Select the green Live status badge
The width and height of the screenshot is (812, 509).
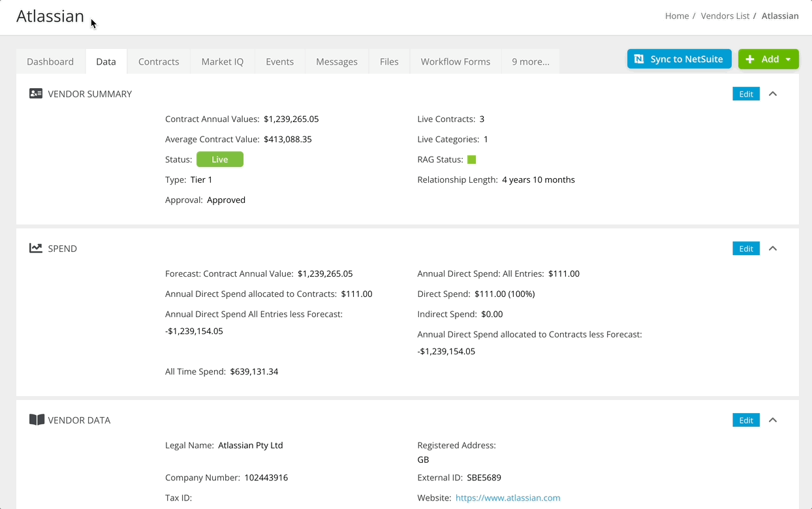(220, 159)
